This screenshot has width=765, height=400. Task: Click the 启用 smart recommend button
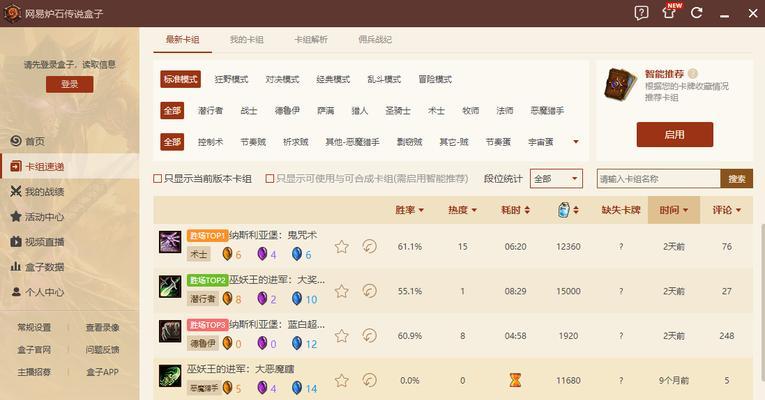point(675,135)
